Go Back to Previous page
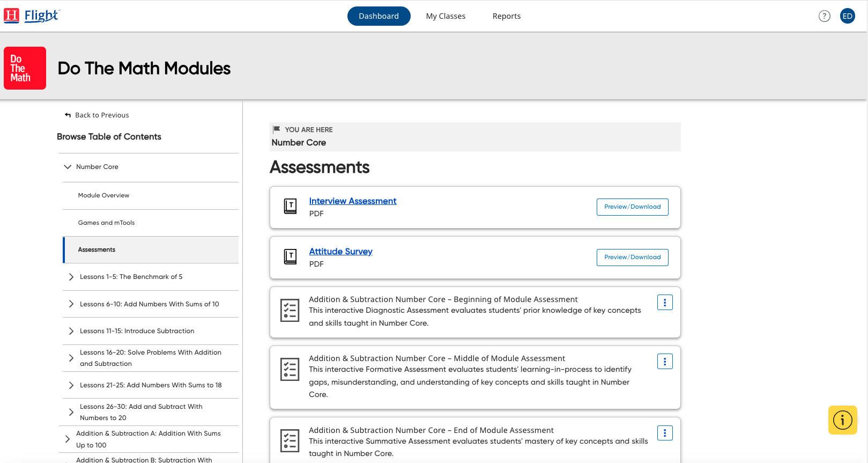Screen dimensions: 868x463 pos(97,115)
